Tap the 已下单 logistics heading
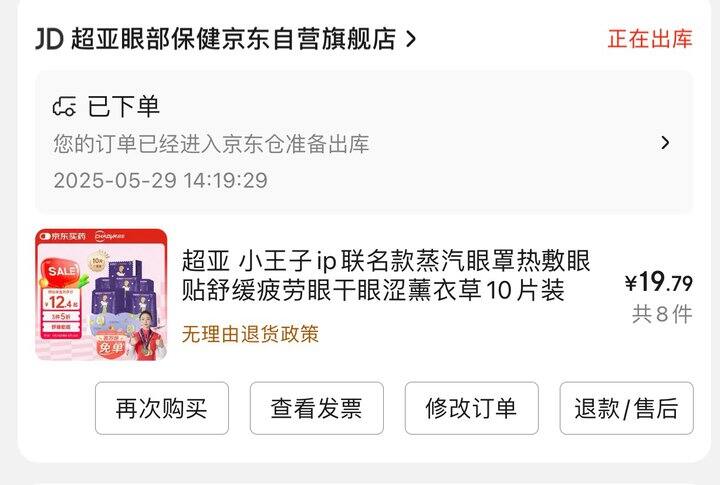 [x=124, y=107]
